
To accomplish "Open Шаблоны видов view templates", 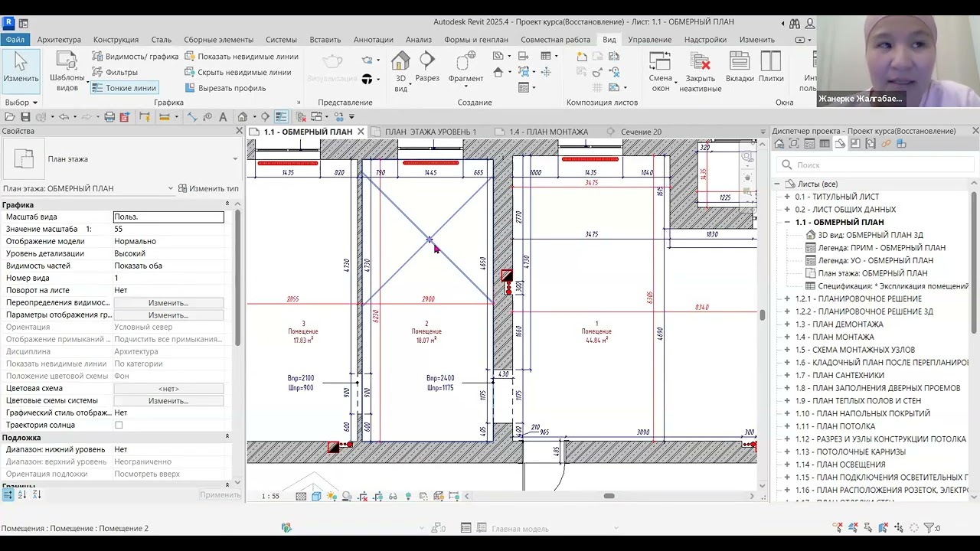I will [67, 71].
